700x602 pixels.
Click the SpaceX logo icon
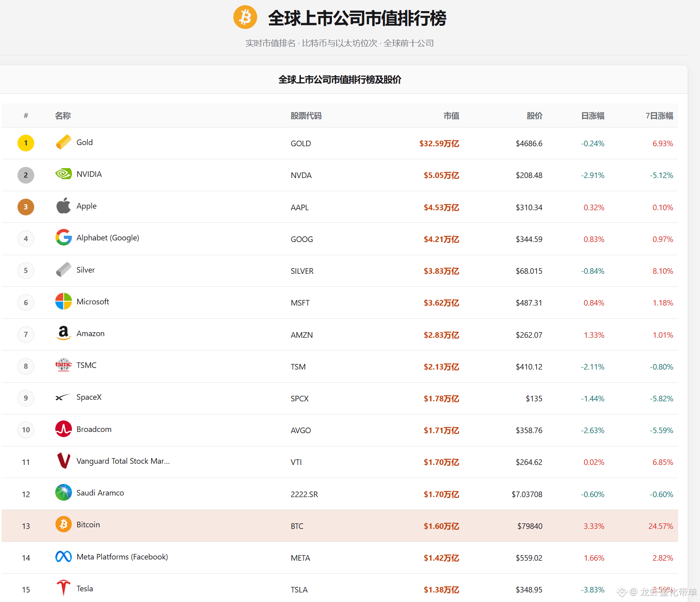click(x=64, y=397)
